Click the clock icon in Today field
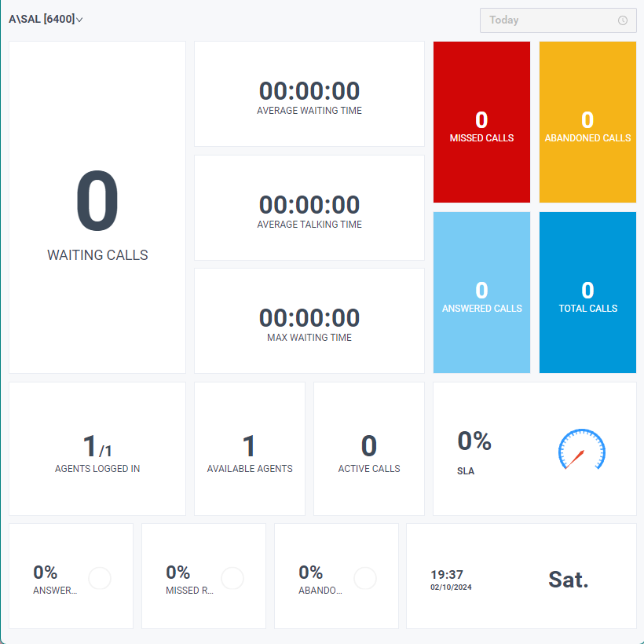This screenshot has height=644, width=644. (623, 20)
